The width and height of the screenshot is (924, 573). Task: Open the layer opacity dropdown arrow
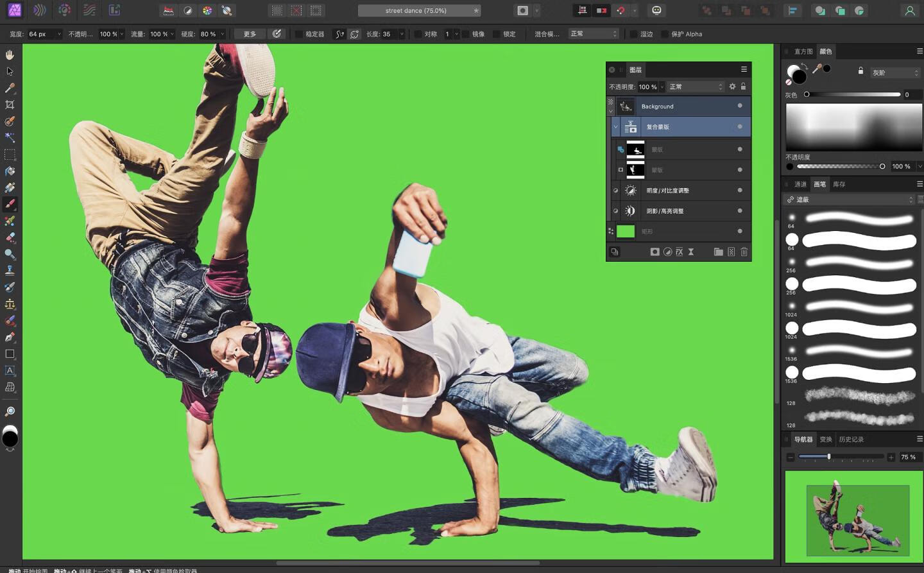(662, 87)
